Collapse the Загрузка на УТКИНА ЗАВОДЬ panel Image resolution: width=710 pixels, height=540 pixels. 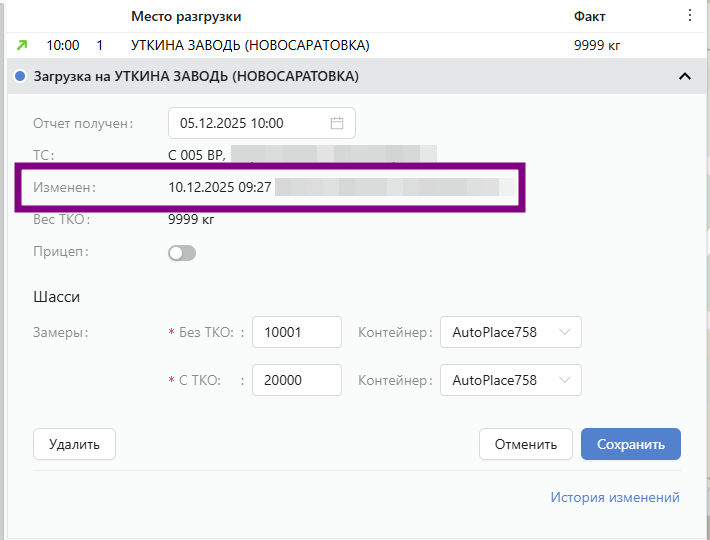[x=685, y=76]
